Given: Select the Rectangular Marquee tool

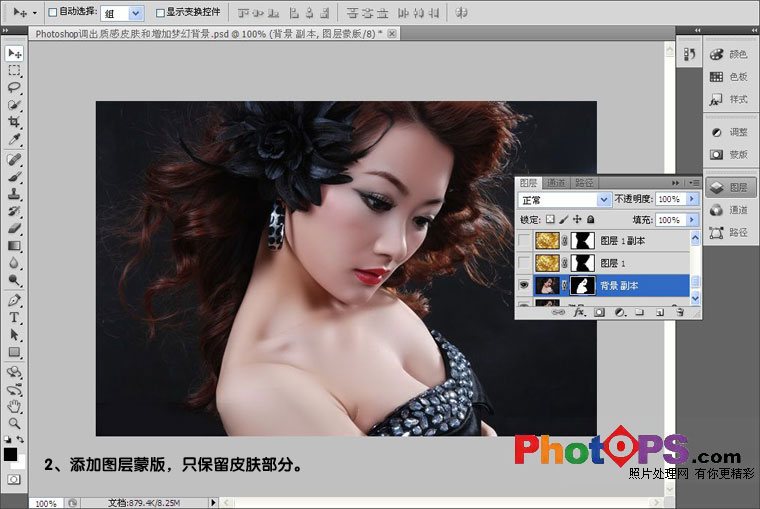Looking at the screenshot, I should pos(15,71).
